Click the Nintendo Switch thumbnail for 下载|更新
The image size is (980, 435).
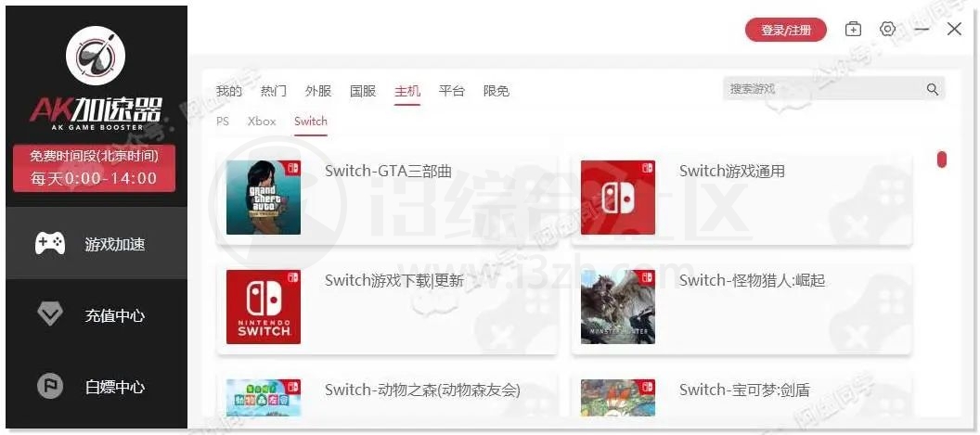point(264,307)
